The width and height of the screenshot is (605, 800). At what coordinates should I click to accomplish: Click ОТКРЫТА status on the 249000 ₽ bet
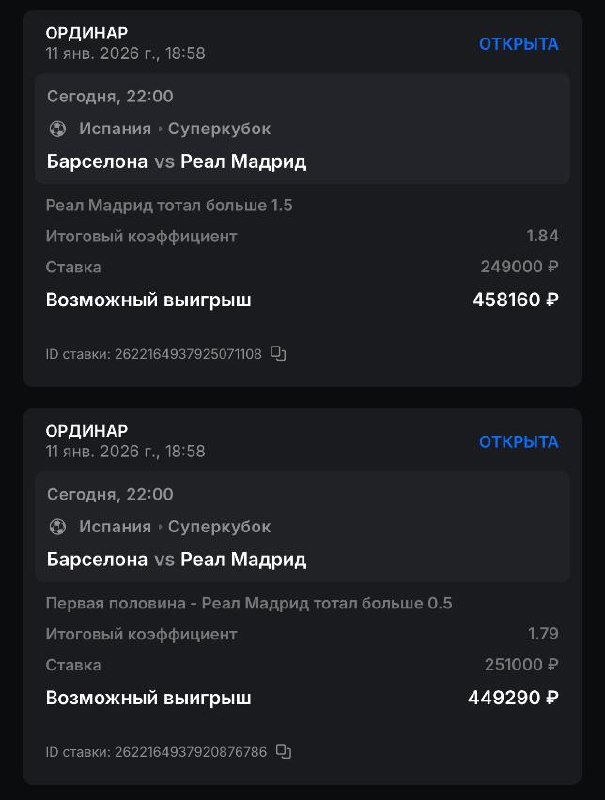pyautogui.click(x=518, y=44)
